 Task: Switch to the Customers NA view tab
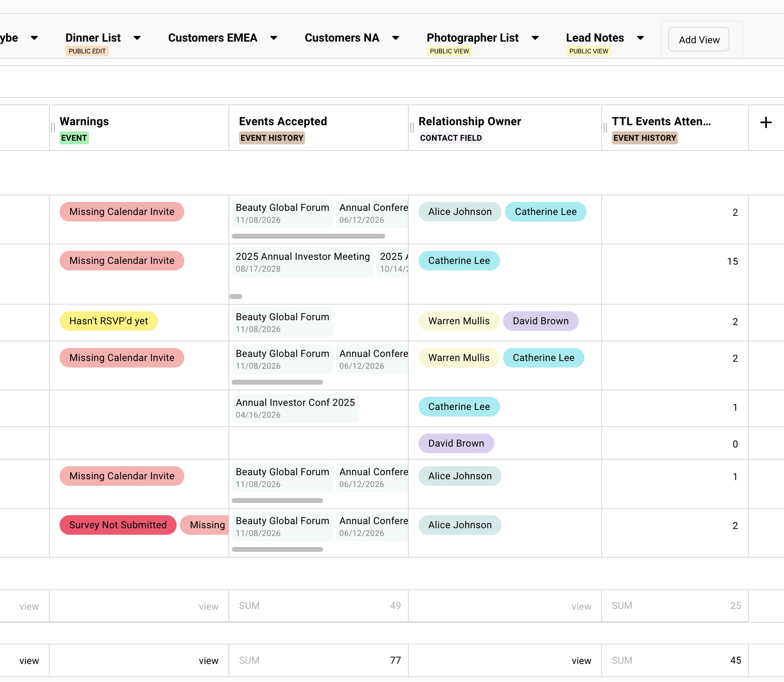(342, 38)
